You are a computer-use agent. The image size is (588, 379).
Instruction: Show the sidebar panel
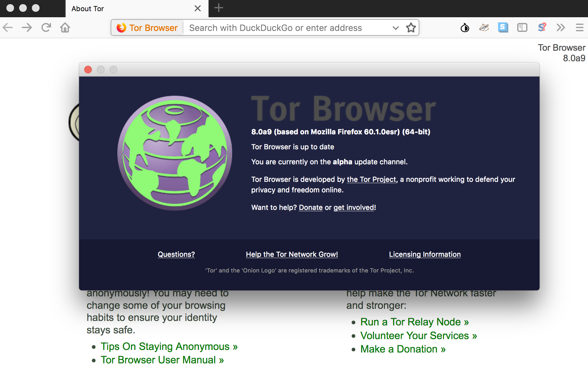522,28
